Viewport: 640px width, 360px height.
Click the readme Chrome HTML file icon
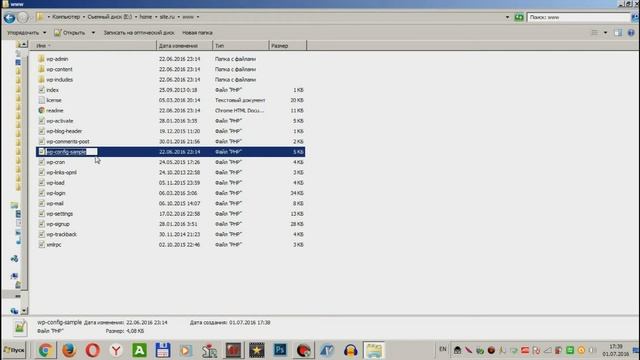tap(41, 110)
